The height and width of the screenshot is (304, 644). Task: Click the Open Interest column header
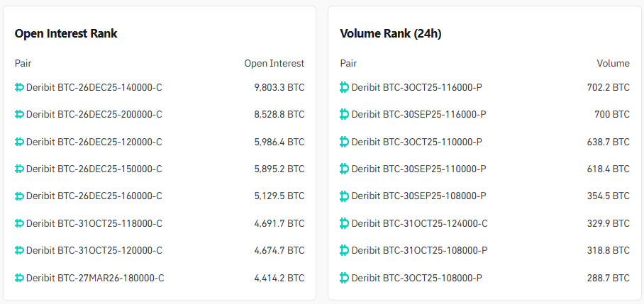tap(274, 63)
